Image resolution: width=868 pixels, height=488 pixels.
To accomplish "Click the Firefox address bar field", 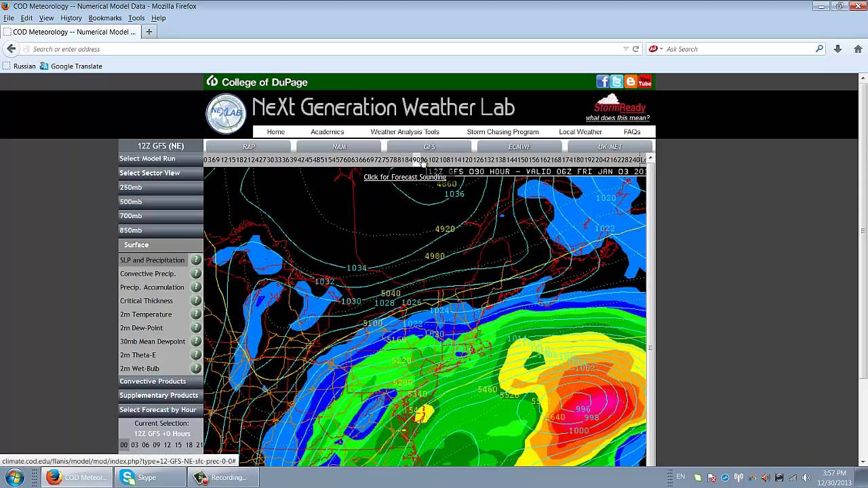I will [x=325, y=49].
